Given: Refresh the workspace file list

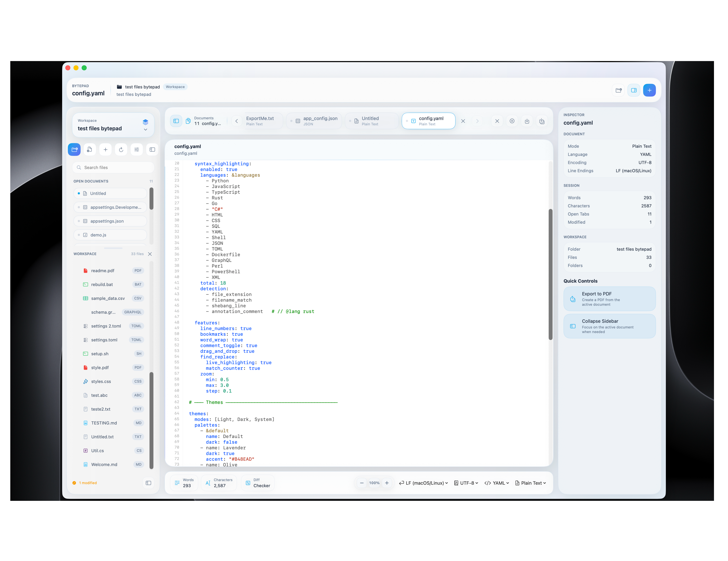Looking at the screenshot, I should (121, 149).
